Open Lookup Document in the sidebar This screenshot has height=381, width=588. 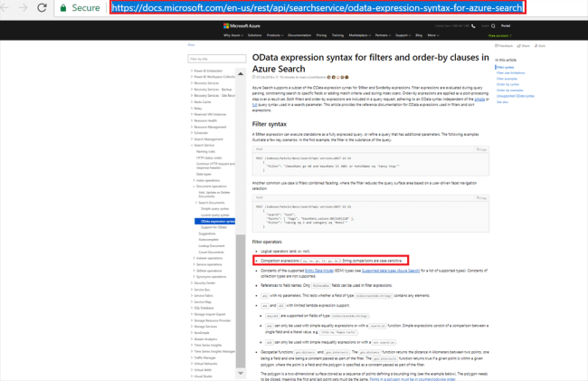[211, 245]
